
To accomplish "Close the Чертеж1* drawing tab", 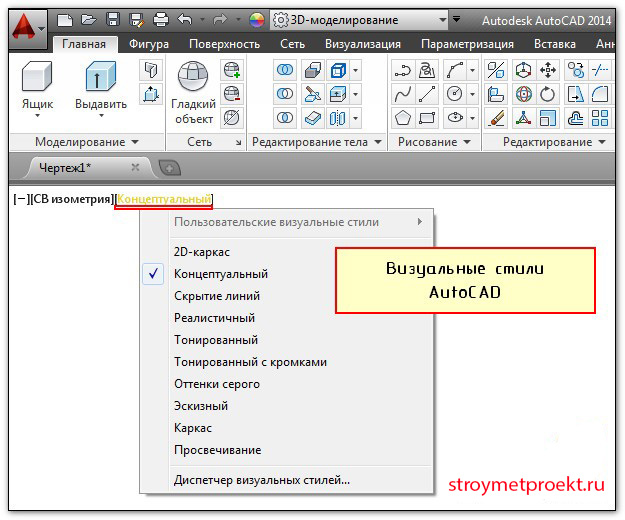I will (136, 167).
